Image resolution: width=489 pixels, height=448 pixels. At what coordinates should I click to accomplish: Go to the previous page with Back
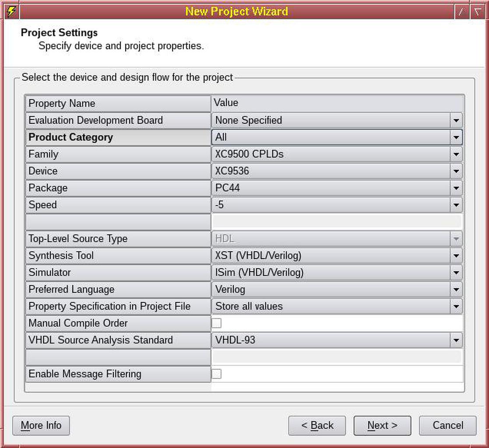[x=317, y=426]
